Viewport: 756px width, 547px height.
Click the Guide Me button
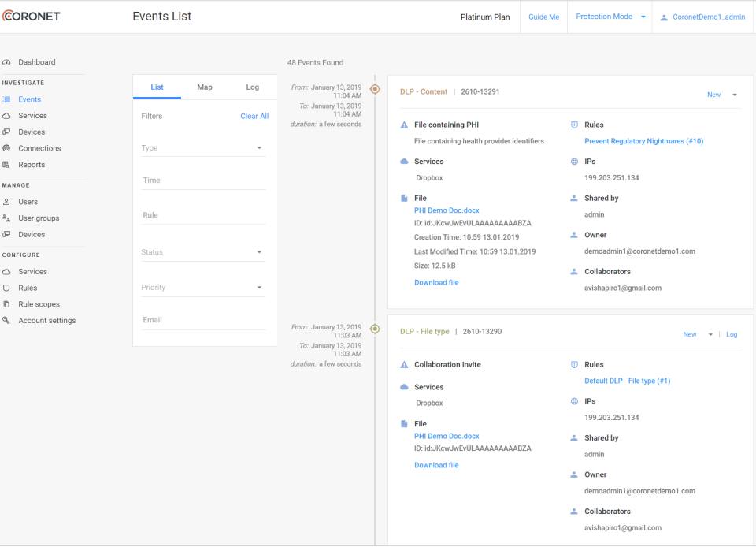(x=543, y=17)
